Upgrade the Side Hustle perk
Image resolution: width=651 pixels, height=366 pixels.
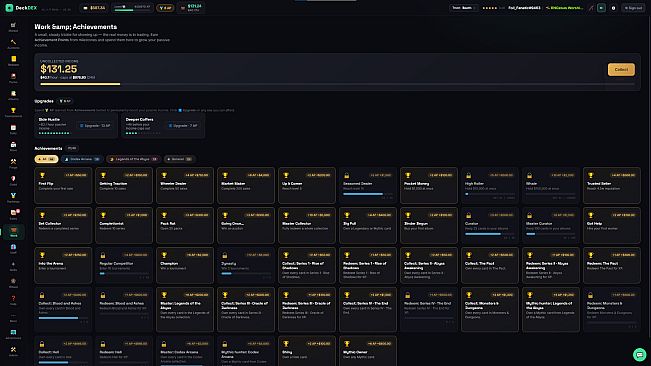95,125
